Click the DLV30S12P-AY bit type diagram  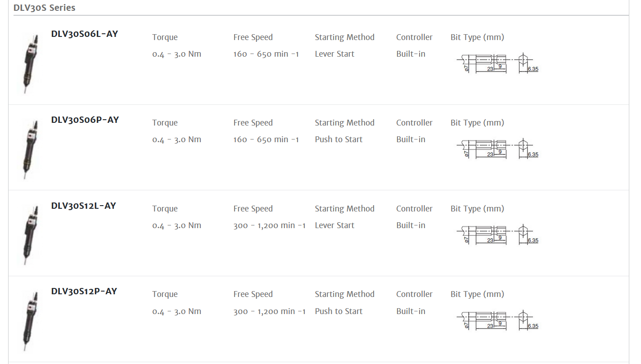point(497,320)
